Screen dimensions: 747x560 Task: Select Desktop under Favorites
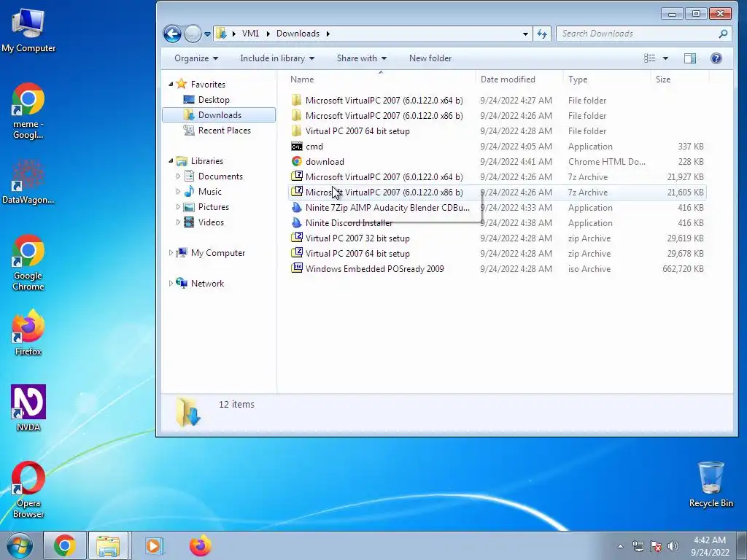point(214,99)
